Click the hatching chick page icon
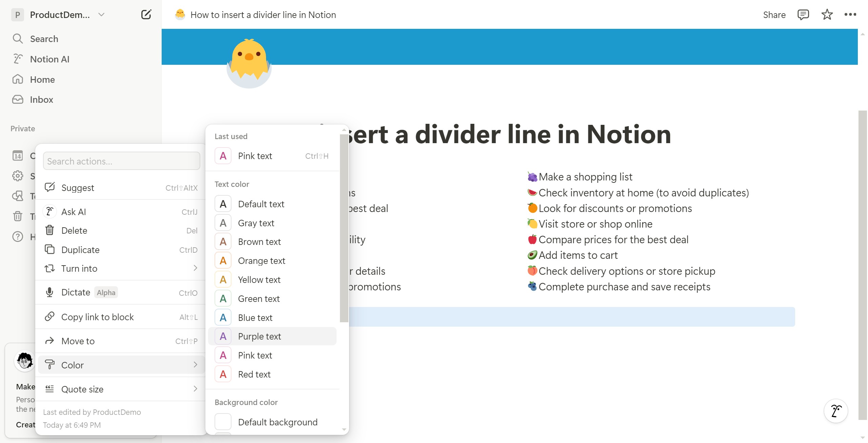This screenshot has height=443, width=868. click(x=249, y=63)
